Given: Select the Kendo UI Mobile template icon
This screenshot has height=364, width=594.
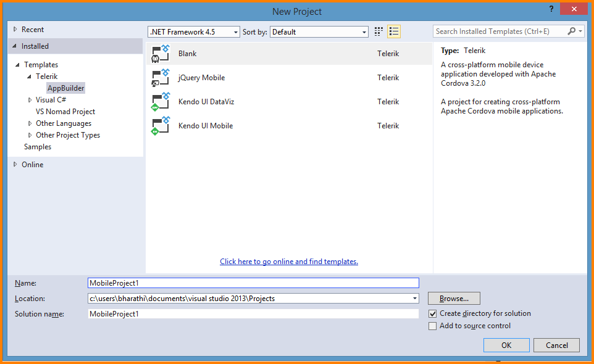Looking at the screenshot, I should coord(161,126).
